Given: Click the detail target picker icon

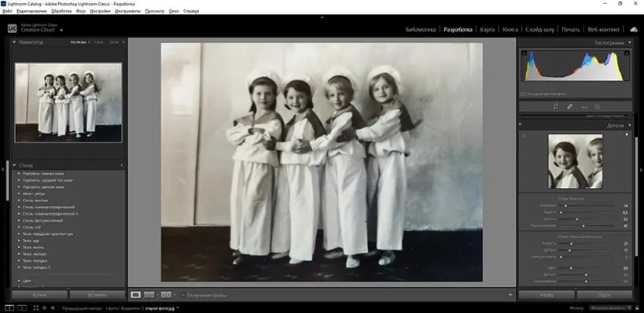Looking at the screenshot, I should [x=524, y=136].
